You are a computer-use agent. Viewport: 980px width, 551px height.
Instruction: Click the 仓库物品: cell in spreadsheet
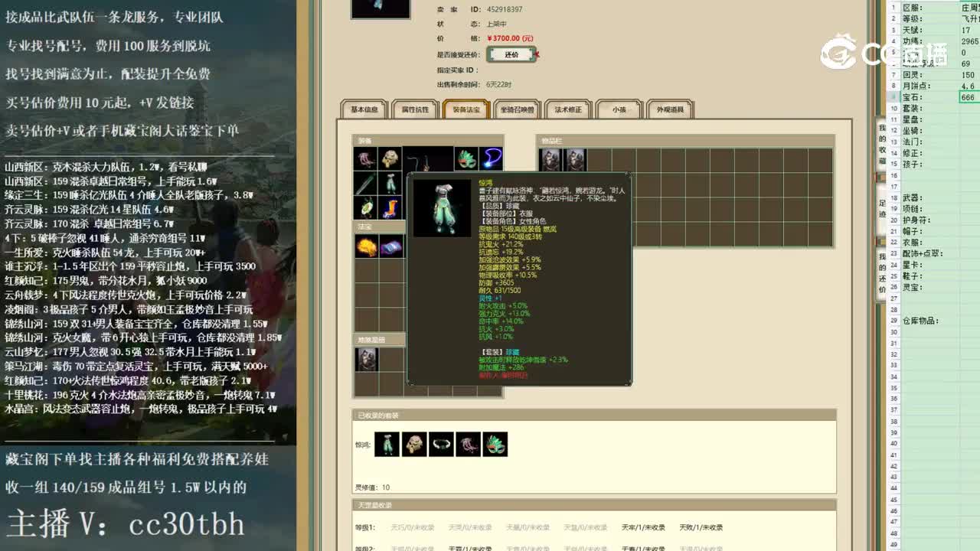(x=929, y=321)
